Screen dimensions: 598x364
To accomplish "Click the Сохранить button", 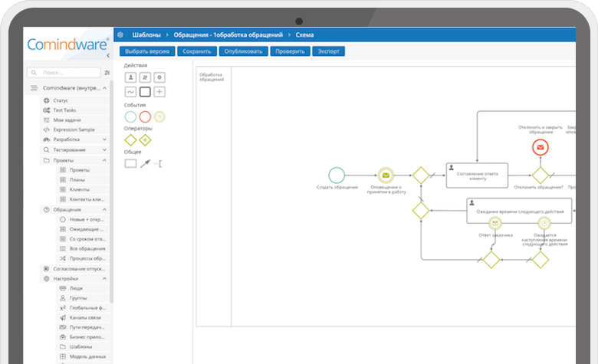I will [196, 51].
